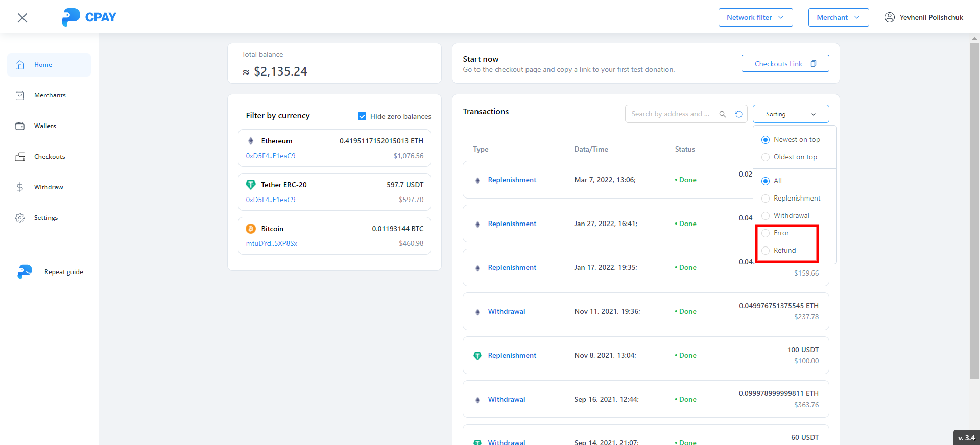Click the refresh transactions icon
980x445 pixels.
[x=738, y=114]
